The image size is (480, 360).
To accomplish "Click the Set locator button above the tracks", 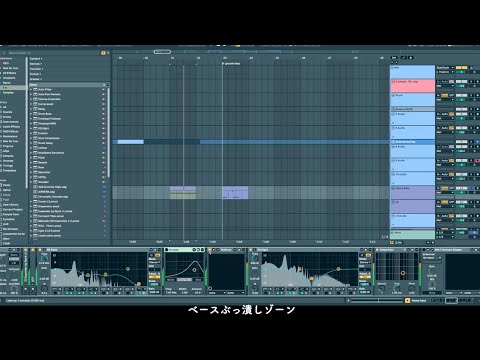I will [x=394, y=58].
